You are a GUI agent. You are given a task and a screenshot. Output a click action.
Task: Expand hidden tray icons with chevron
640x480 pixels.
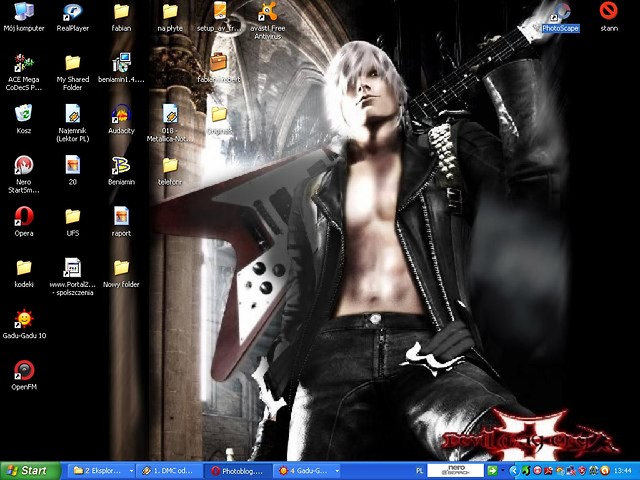514,471
